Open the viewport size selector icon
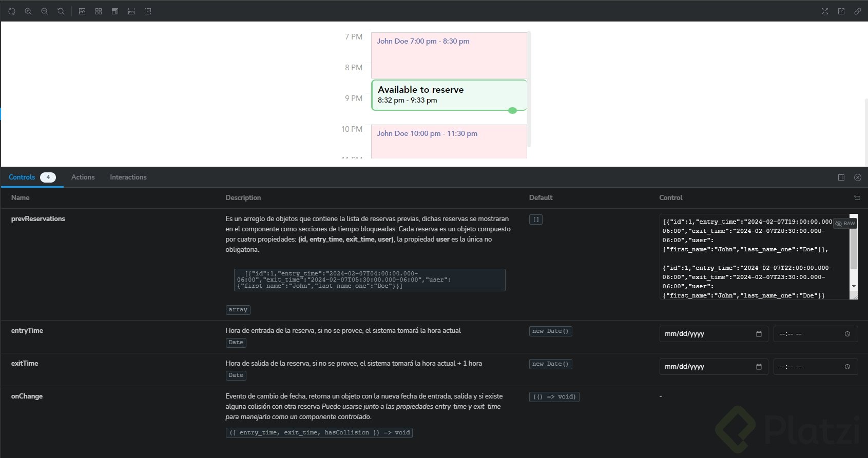 click(x=115, y=11)
